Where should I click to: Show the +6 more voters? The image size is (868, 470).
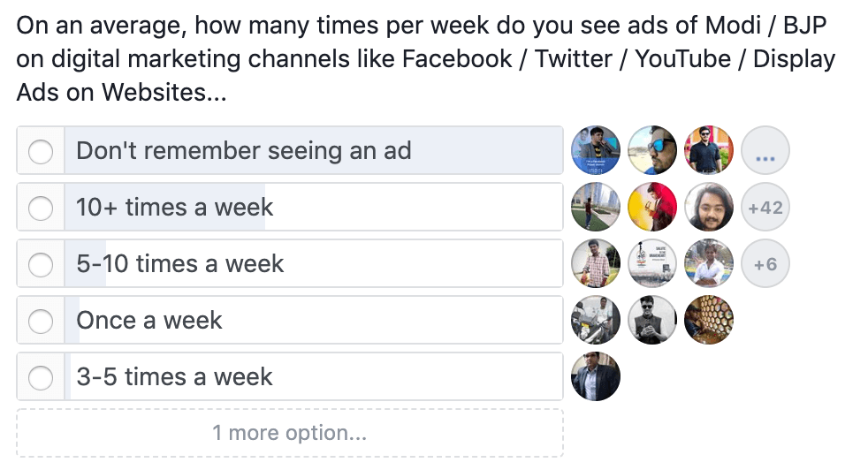765,264
